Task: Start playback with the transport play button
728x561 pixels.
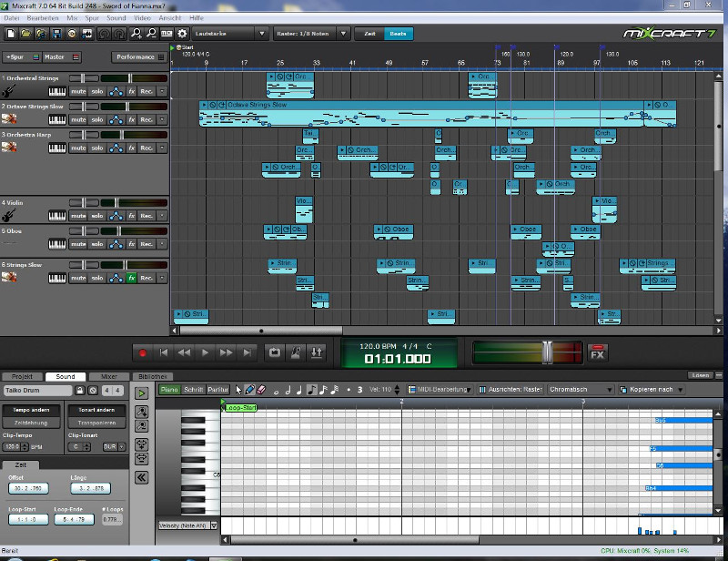Action: [205, 352]
